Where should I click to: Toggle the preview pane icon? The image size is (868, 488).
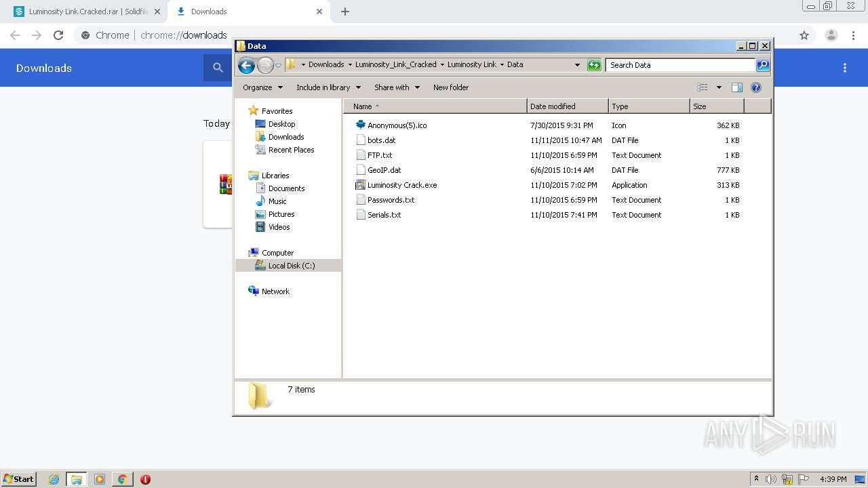click(737, 87)
